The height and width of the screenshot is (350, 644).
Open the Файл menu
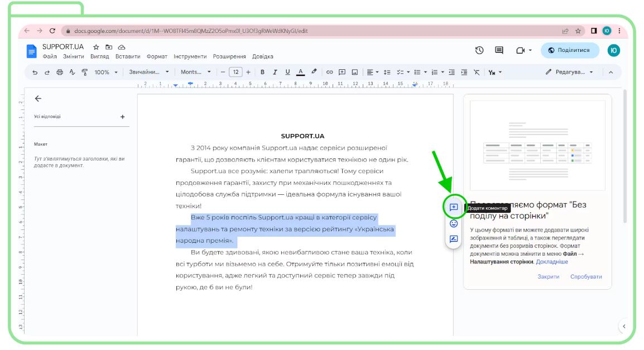click(50, 57)
